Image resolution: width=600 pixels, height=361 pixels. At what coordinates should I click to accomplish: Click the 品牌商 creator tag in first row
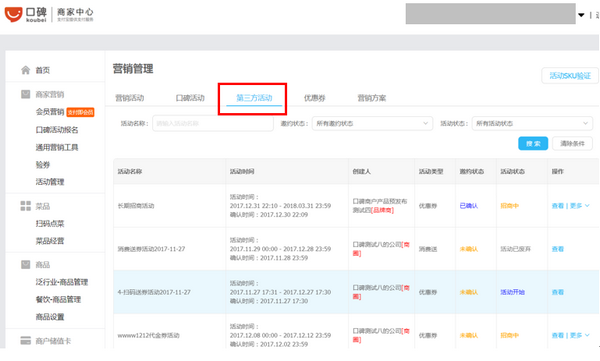coord(382,211)
